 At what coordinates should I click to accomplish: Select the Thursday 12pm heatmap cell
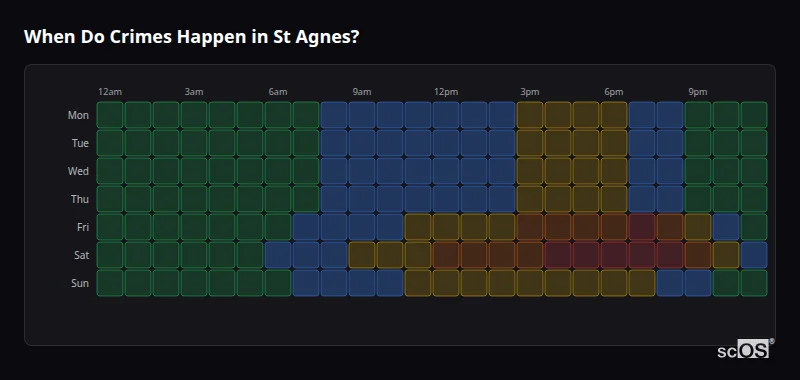tap(446, 199)
